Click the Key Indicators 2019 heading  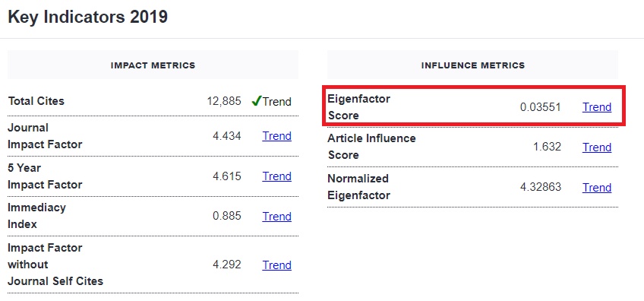88,17
